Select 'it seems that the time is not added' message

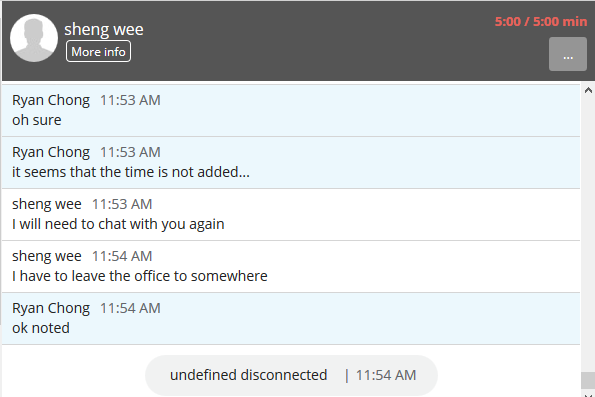coord(291,162)
